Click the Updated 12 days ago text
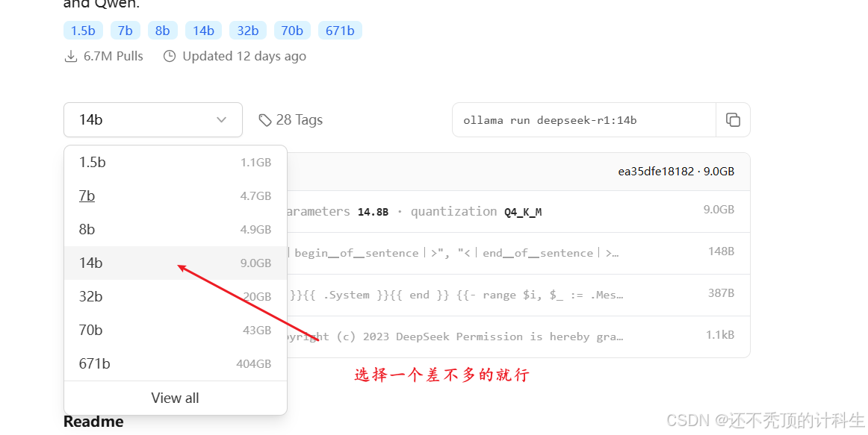The height and width of the screenshot is (435, 868). coord(244,57)
